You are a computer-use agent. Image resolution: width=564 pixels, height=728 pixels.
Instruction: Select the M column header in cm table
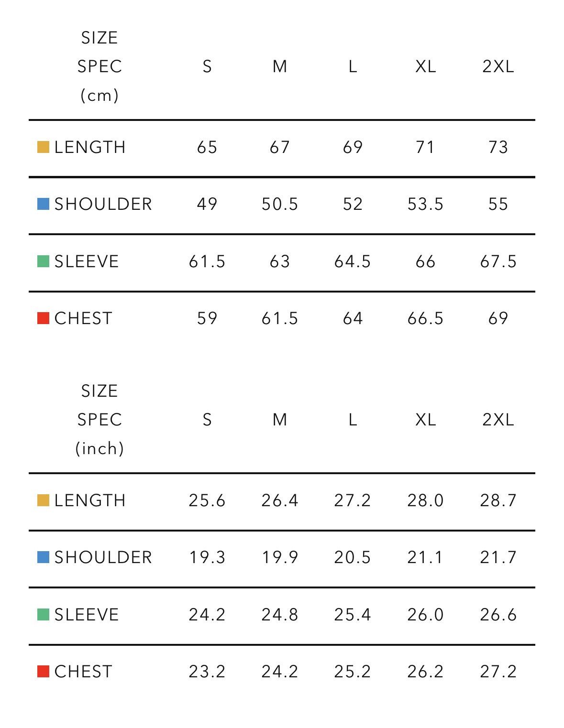click(280, 66)
